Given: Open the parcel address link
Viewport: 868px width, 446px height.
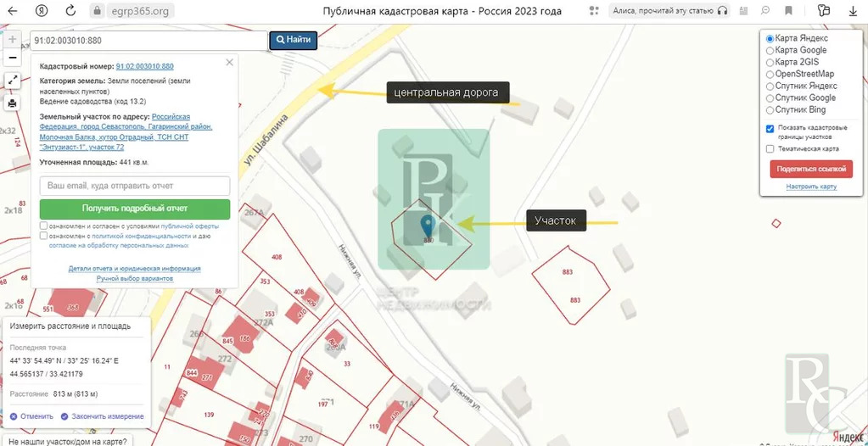Looking at the screenshot, I should coord(126,131).
